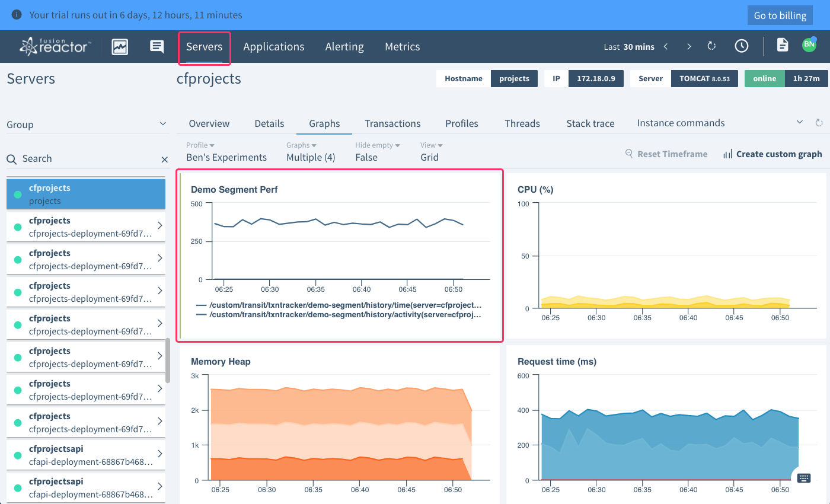Go to next timeframe with right arrow
This screenshot has width=830, height=504.
688,46
